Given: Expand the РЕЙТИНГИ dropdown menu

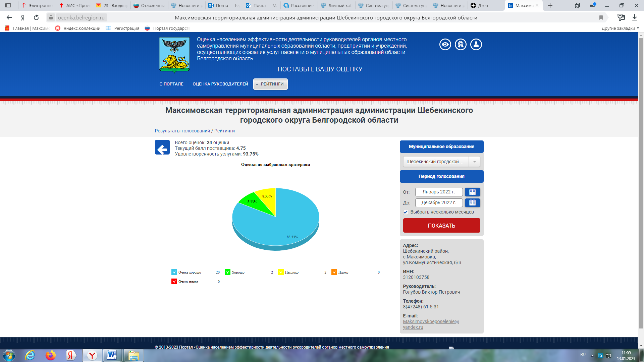Looking at the screenshot, I should pyautogui.click(x=270, y=84).
